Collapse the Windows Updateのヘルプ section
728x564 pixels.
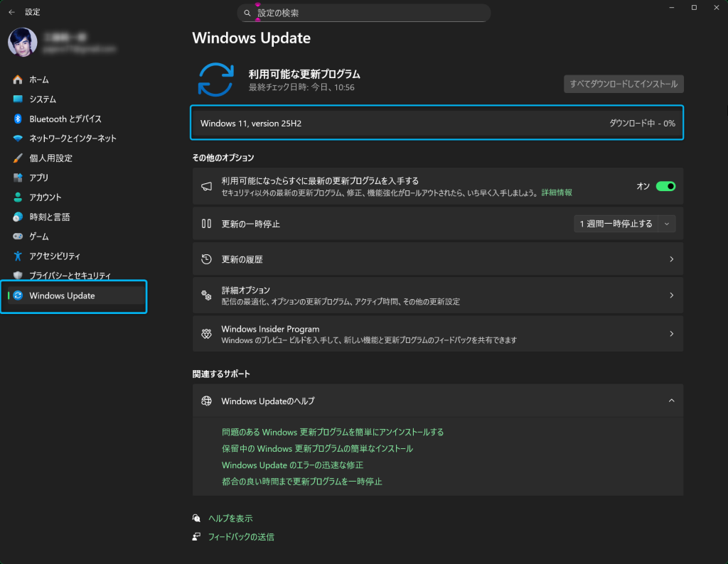coord(671,401)
